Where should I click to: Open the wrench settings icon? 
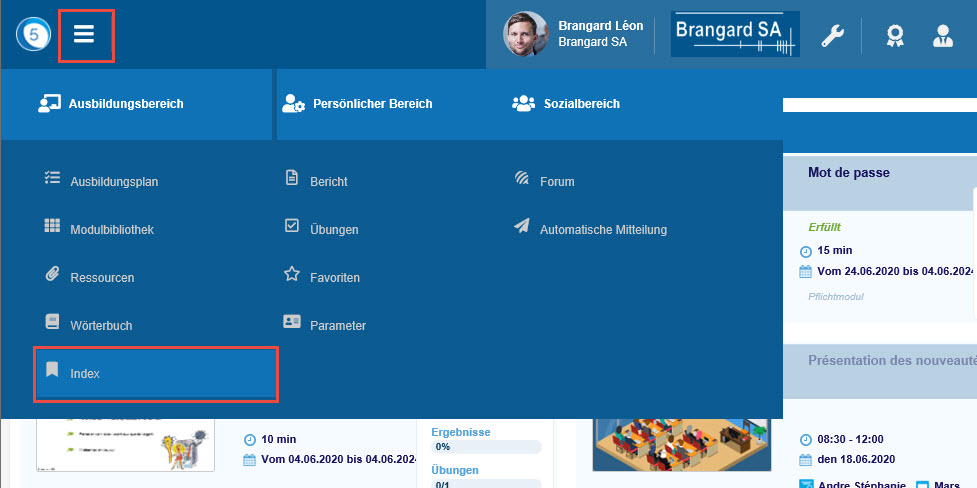pyautogui.click(x=832, y=36)
